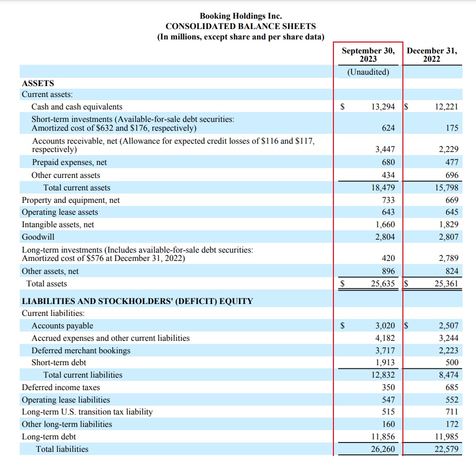Click the 'Total assets' label
Image resolution: width=476 pixels, height=456 pixels.
(47, 284)
